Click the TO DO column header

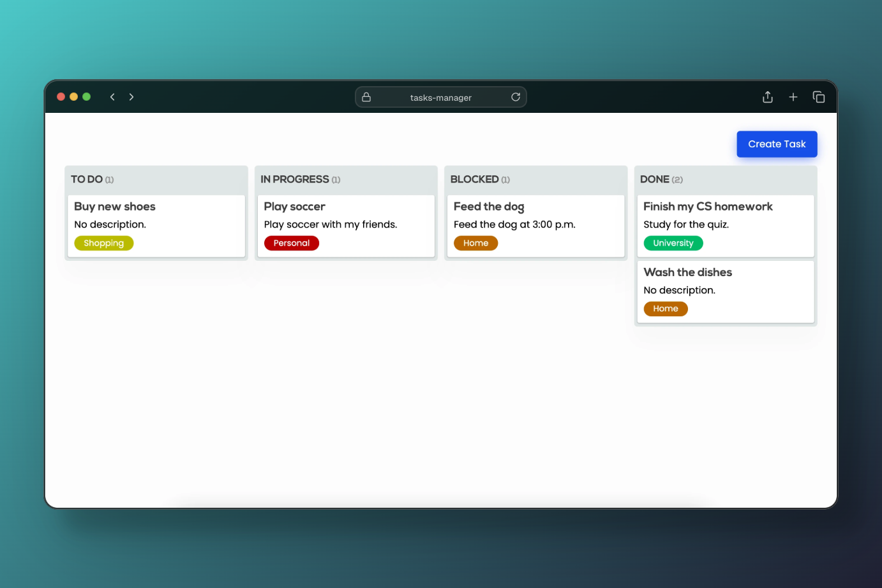click(x=87, y=180)
